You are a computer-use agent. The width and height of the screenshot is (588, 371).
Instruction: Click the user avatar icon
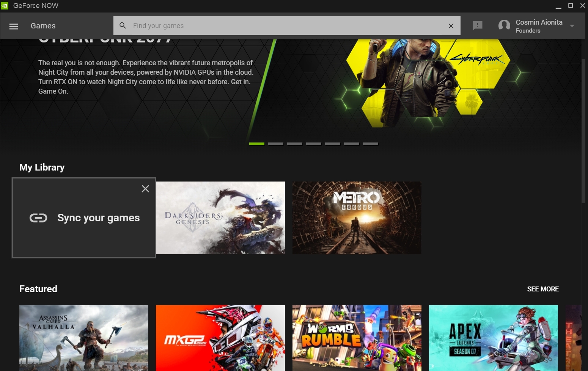tap(504, 26)
